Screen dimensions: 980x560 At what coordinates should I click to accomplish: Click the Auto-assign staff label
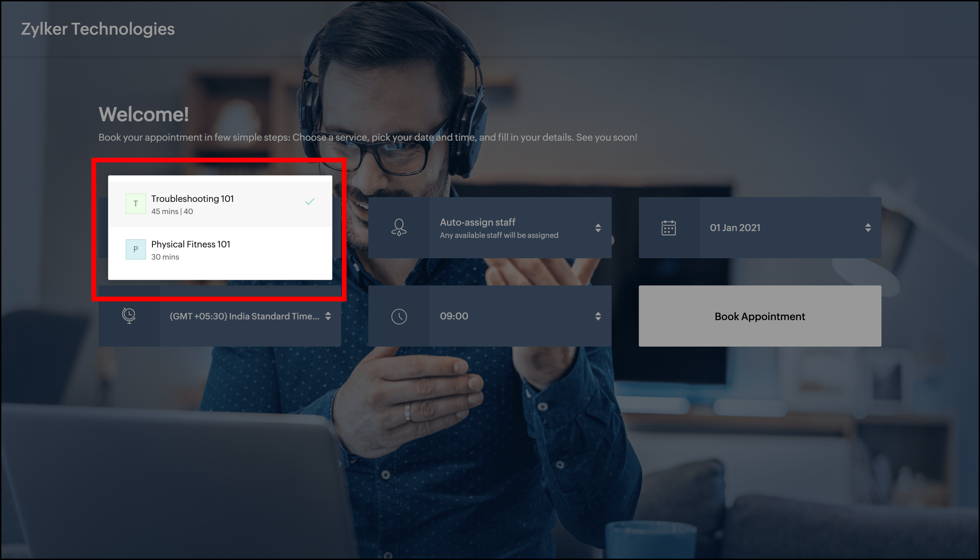tap(477, 222)
